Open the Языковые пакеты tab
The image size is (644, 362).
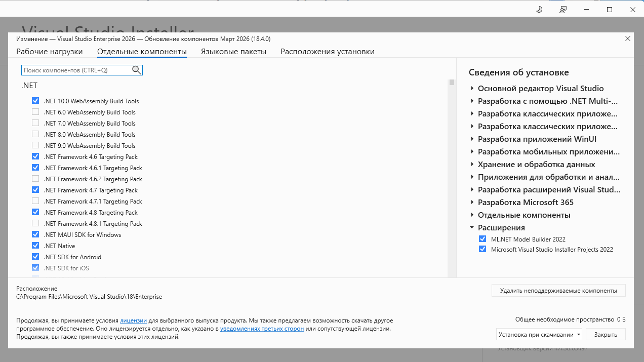(x=233, y=52)
